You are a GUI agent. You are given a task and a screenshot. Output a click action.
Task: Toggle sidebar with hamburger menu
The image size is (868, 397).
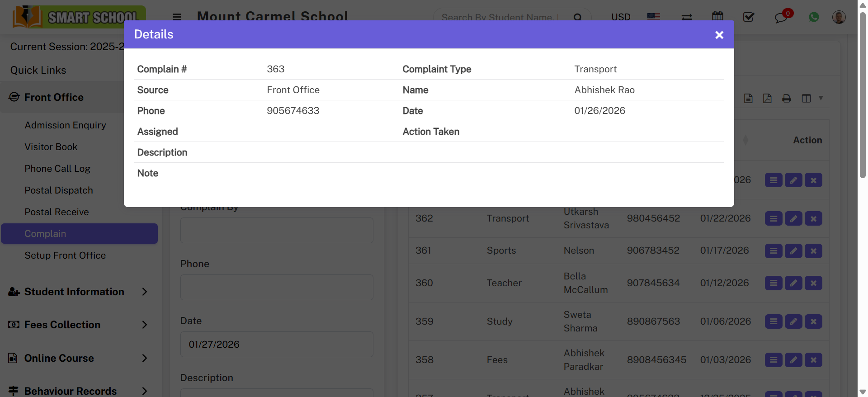coord(177,17)
